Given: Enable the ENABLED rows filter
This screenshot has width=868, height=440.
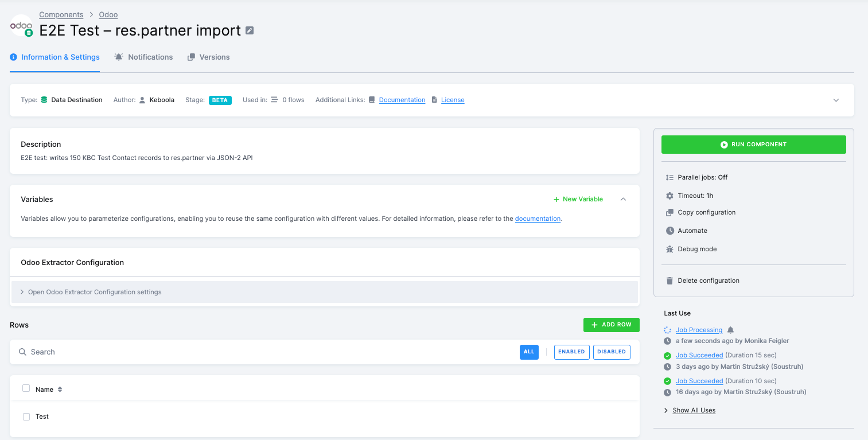Looking at the screenshot, I should (571, 352).
